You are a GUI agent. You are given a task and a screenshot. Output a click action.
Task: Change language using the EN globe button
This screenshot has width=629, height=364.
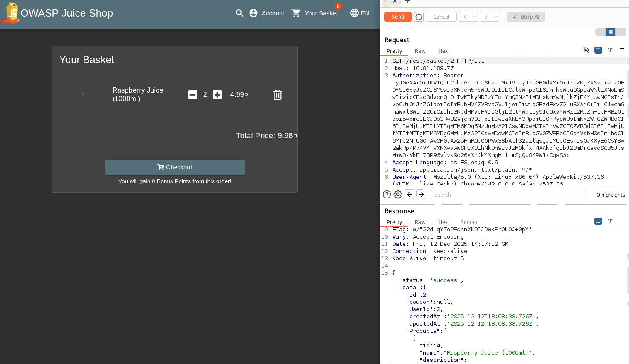point(360,13)
